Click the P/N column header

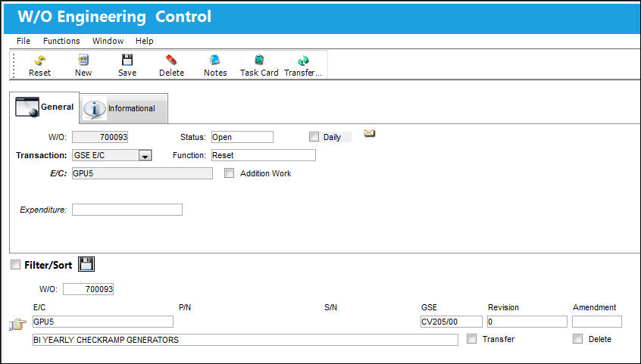[185, 307]
